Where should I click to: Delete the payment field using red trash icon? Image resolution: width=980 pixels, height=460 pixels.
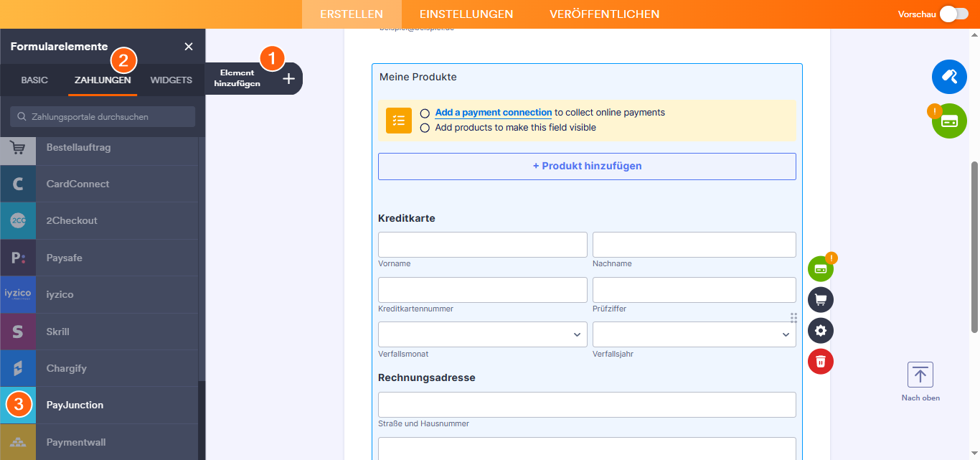pos(820,362)
